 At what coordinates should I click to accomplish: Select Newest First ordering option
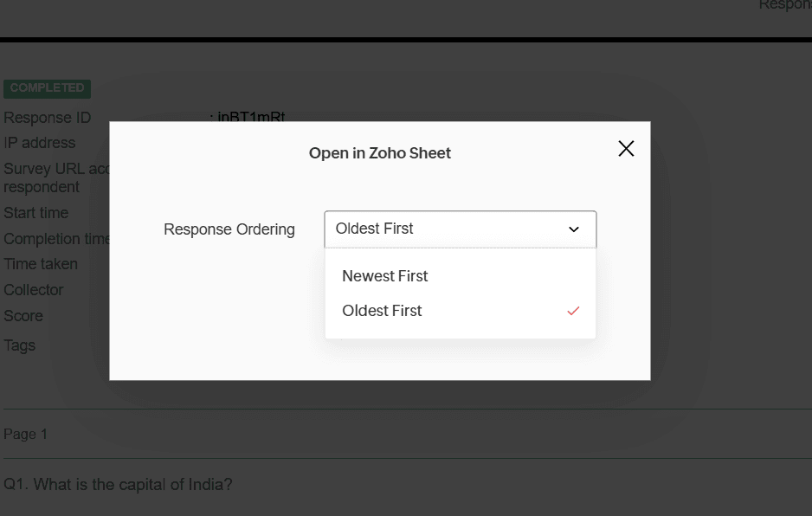pos(385,276)
